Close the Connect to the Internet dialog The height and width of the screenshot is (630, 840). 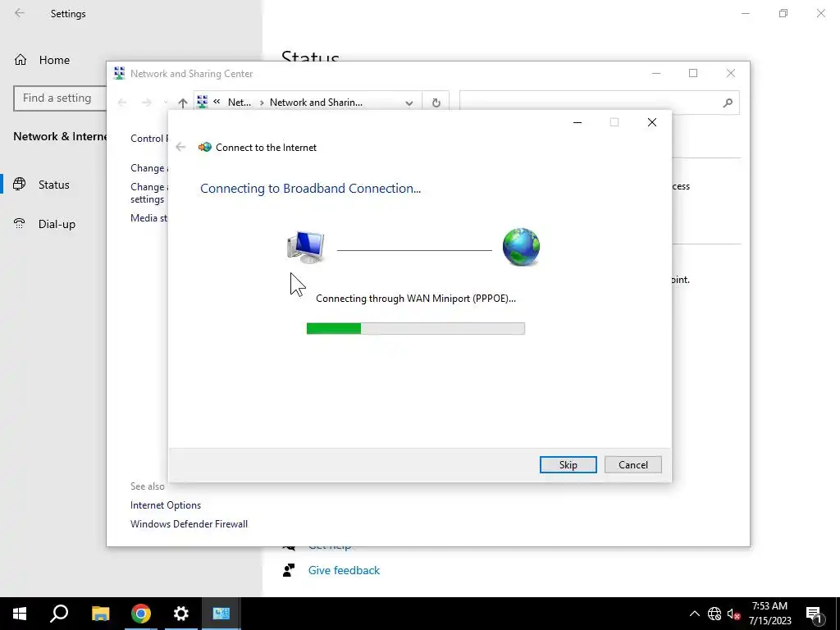[x=652, y=122]
